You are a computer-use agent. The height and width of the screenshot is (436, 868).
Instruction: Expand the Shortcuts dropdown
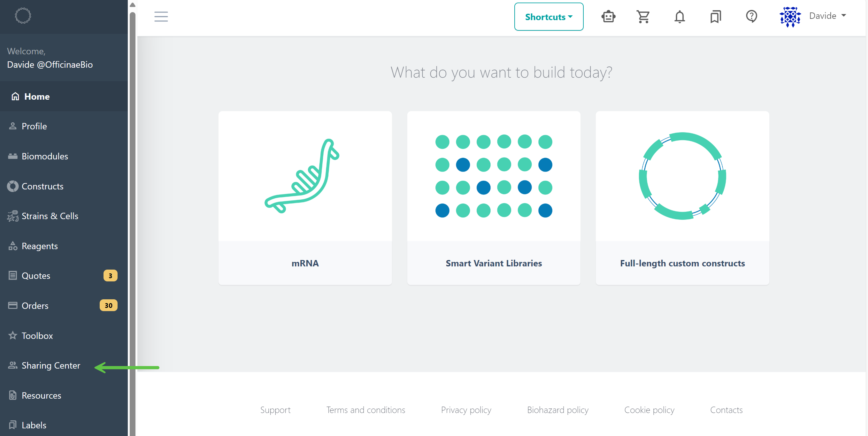[549, 17]
